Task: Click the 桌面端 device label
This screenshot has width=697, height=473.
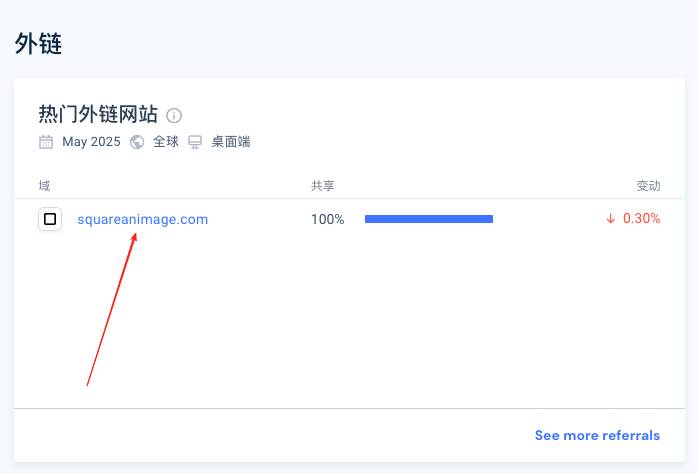Action: (231, 142)
